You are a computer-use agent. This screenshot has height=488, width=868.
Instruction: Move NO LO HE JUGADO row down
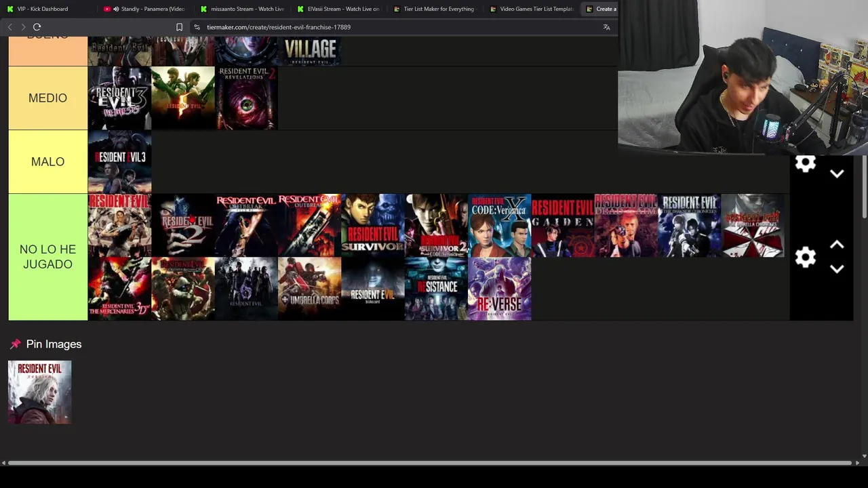point(837,269)
